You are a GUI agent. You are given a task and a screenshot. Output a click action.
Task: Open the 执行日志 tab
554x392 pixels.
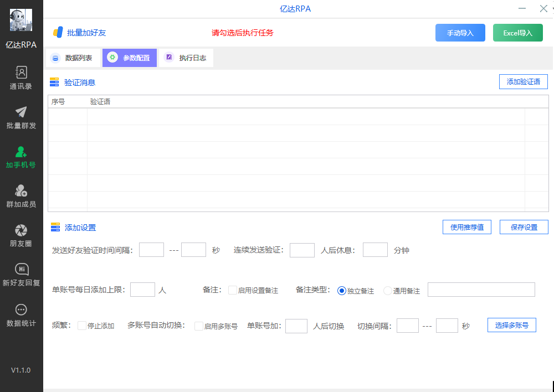click(186, 58)
